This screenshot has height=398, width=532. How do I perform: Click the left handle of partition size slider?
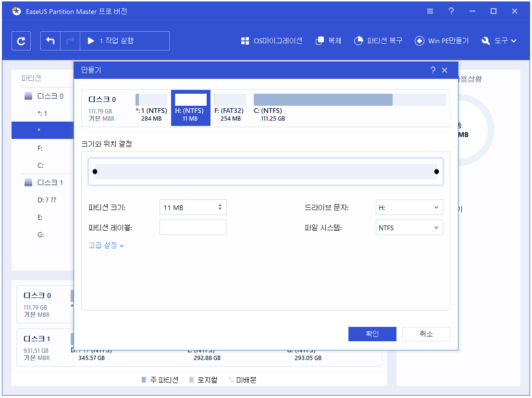95,172
